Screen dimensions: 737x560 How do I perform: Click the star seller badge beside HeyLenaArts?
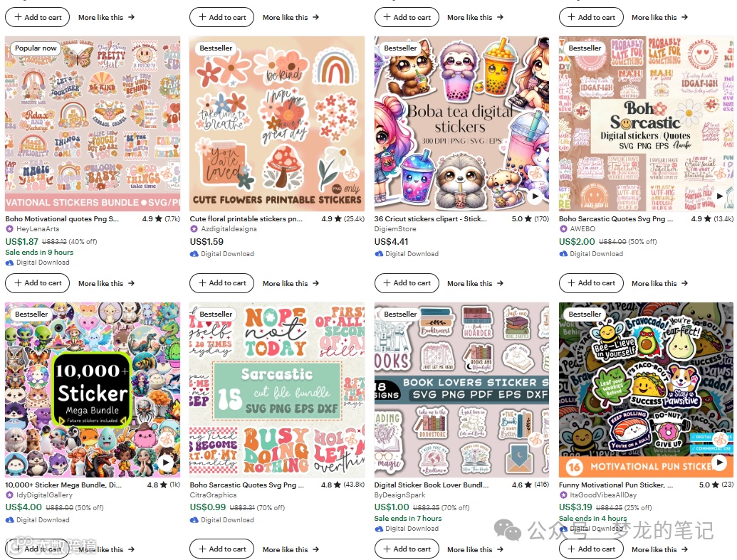[9, 229]
